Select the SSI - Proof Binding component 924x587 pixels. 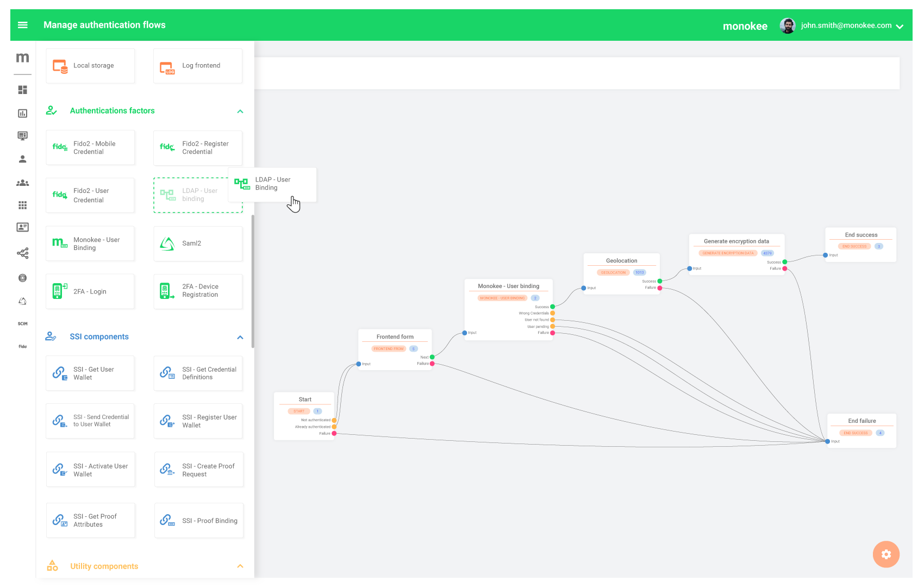coord(199,521)
